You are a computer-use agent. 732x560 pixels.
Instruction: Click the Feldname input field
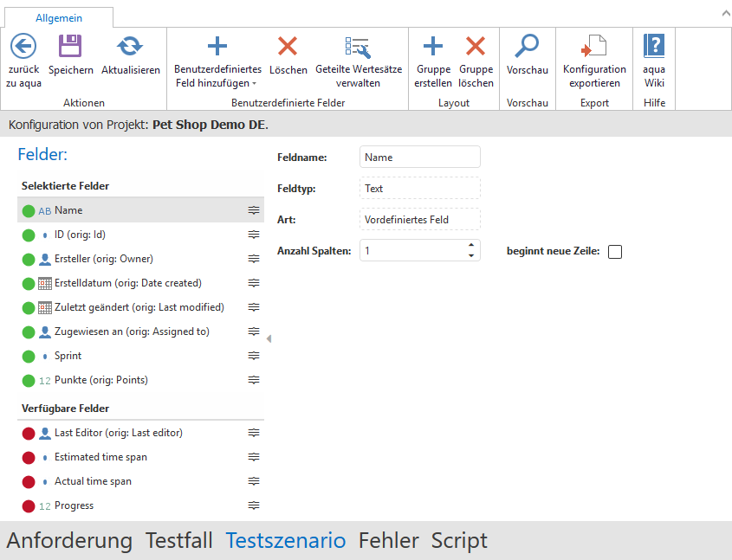point(419,158)
